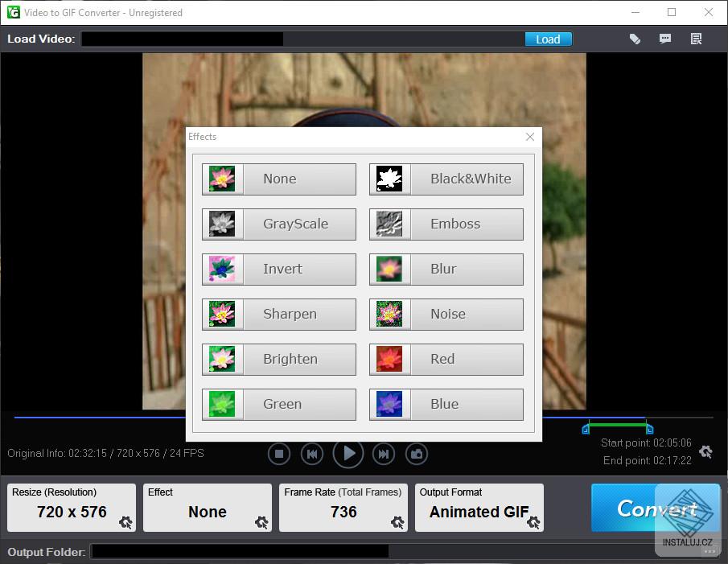Apply the Noise effect

tap(446, 314)
